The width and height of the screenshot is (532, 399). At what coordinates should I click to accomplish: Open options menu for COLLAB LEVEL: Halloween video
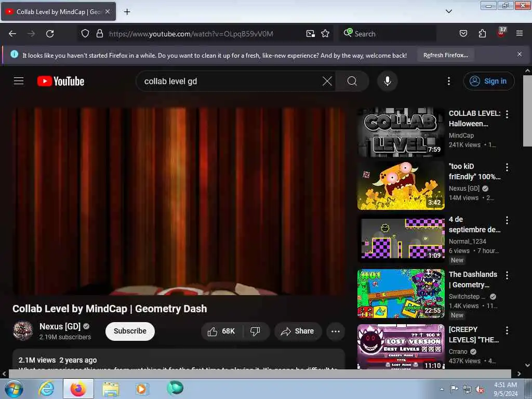507,114
